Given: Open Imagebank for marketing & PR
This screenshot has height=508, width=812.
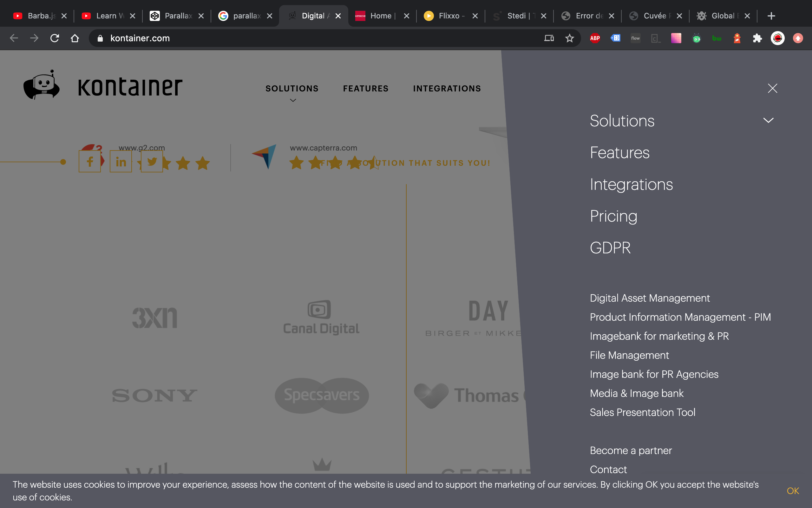Looking at the screenshot, I should pyautogui.click(x=659, y=336).
